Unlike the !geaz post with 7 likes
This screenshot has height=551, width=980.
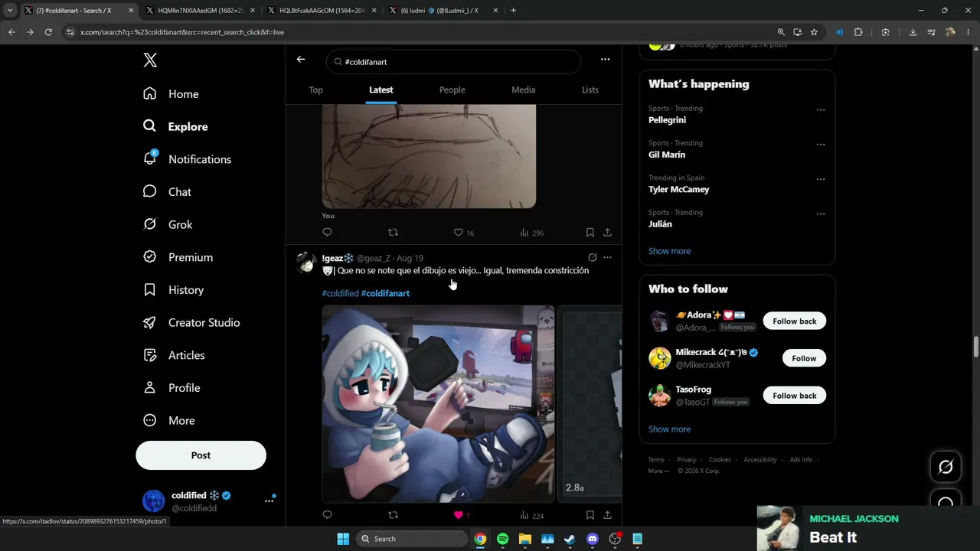tap(462, 516)
